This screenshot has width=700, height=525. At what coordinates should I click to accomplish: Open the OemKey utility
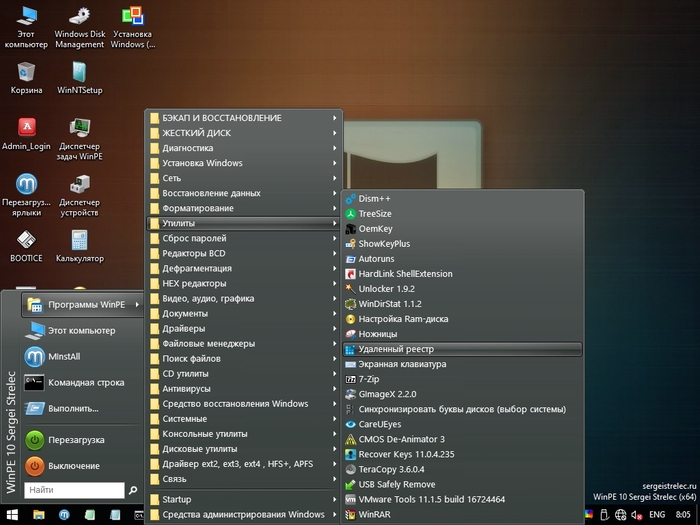[462, 229]
